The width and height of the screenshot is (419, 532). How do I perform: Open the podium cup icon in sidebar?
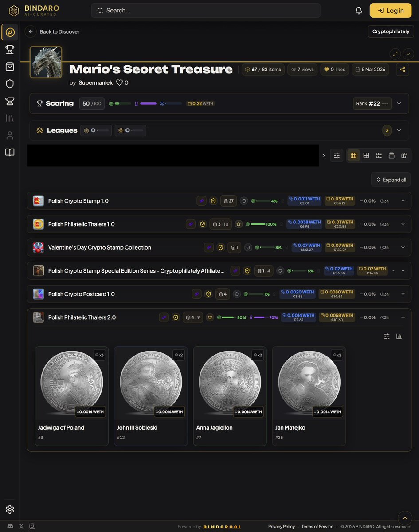pyautogui.click(x=10, y=101)
